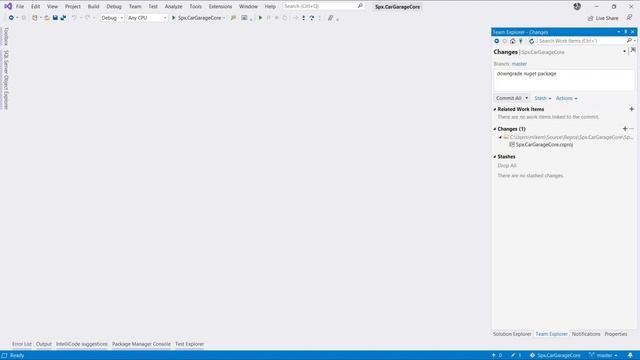Click Spx.CarGarageCore repository in status bar
This screenshot has width=640, height=360.
[x=555, y=355]
